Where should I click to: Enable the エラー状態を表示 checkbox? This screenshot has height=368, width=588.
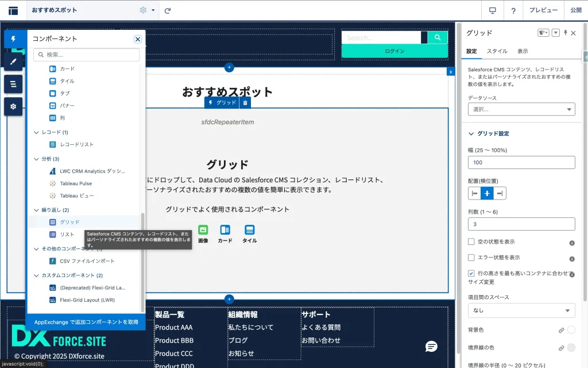tap(471, 258)
